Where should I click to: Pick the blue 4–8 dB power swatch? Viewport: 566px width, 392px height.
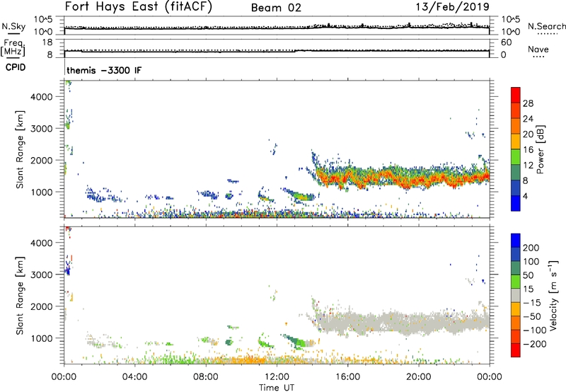point(516,188)
